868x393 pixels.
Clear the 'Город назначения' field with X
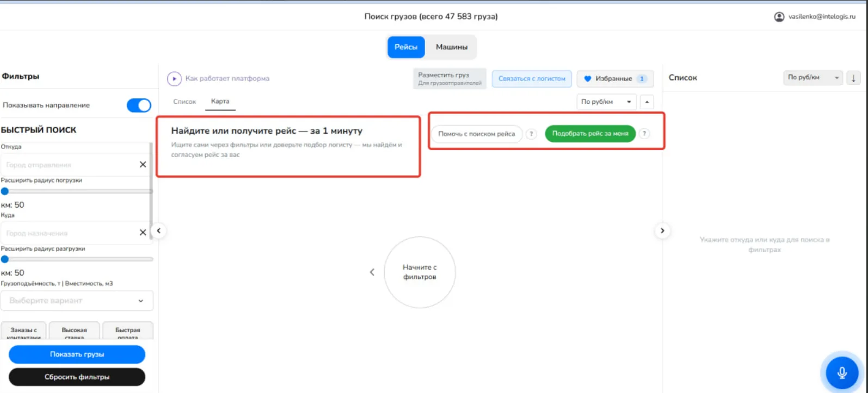143,233
